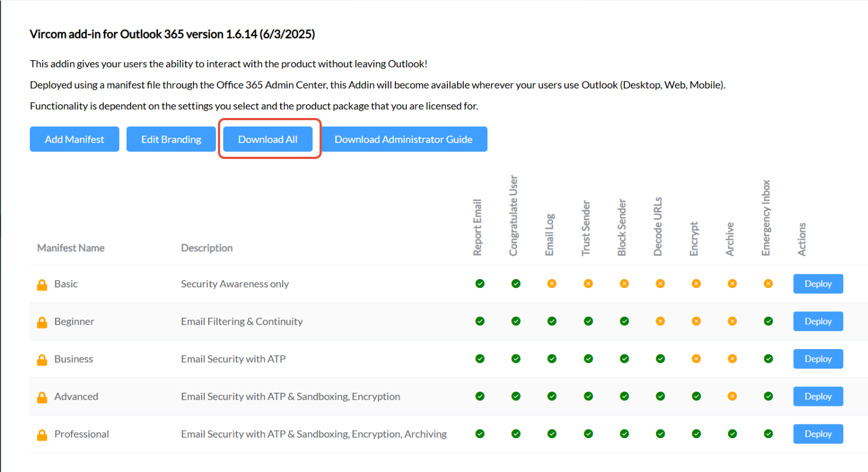
Task: Click the Add Manifest button
Action: tap(74, 139)
